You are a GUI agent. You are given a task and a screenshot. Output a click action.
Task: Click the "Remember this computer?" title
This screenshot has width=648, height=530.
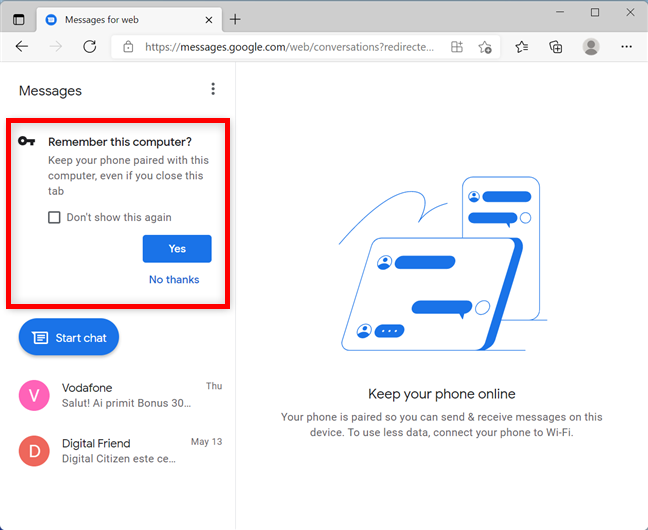(120, 142)
